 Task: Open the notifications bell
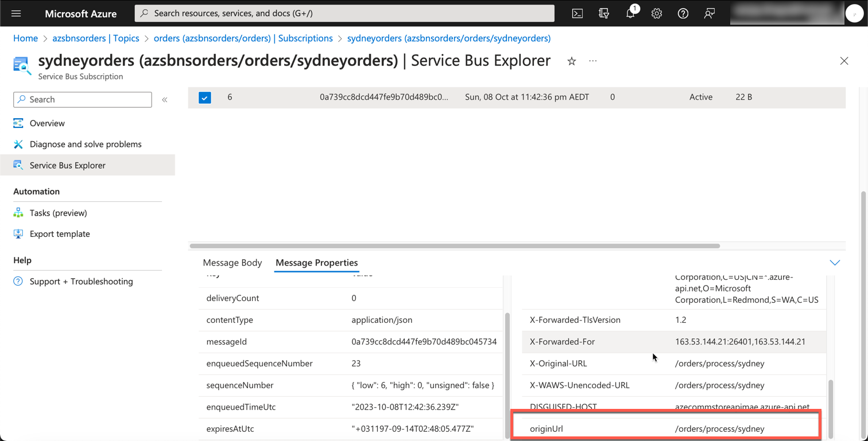630,13
